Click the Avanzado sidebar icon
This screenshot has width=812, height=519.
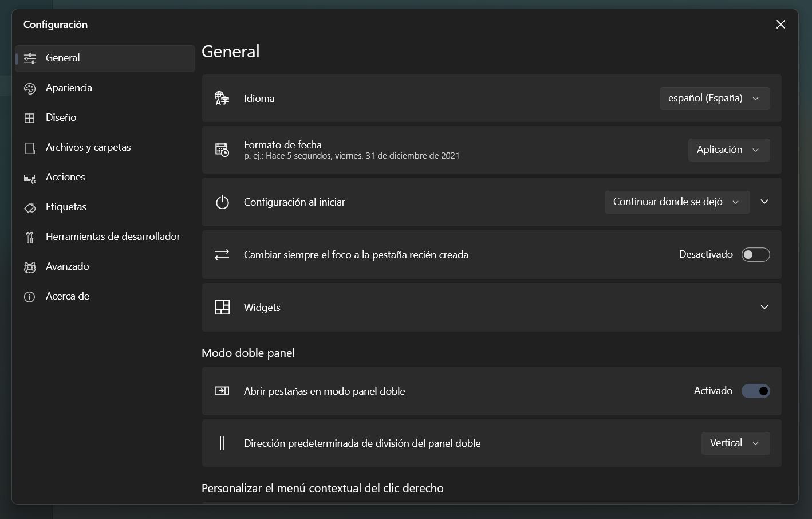[30, 267]
